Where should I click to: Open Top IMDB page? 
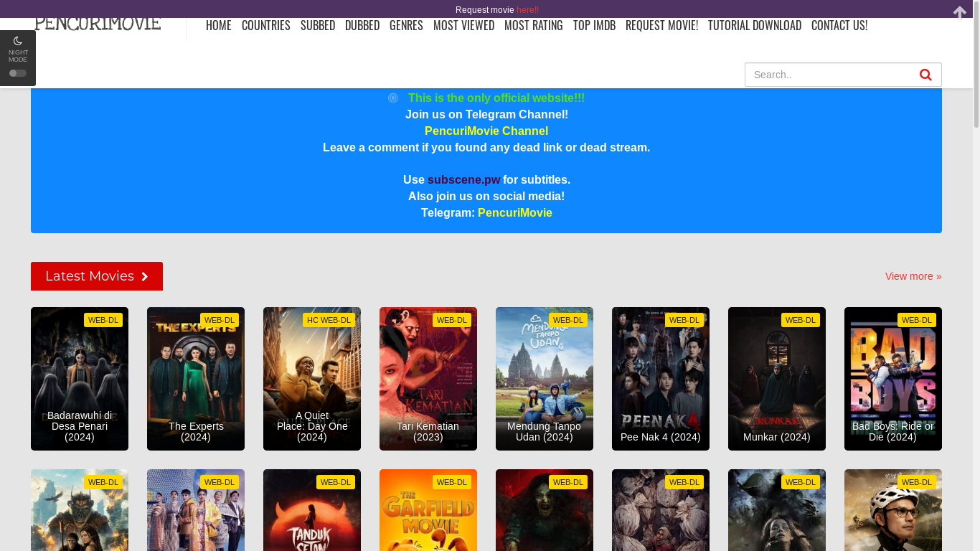tap(594, 25)
